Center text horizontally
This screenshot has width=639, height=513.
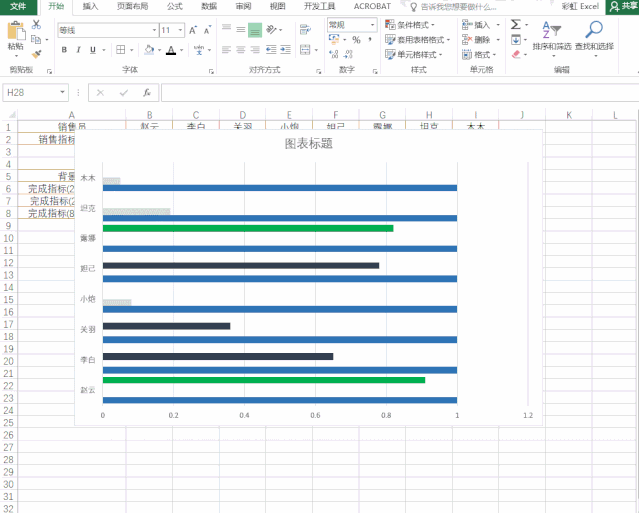241,50
